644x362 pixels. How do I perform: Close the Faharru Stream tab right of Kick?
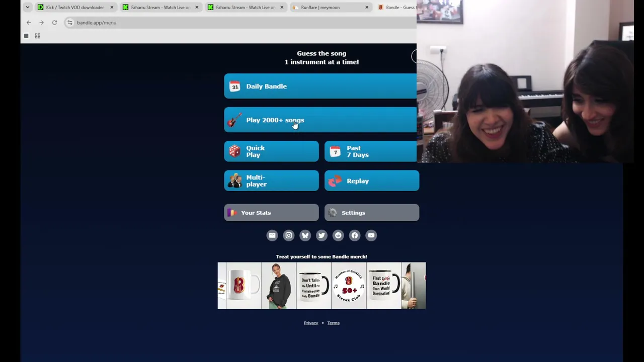point(197,8)
